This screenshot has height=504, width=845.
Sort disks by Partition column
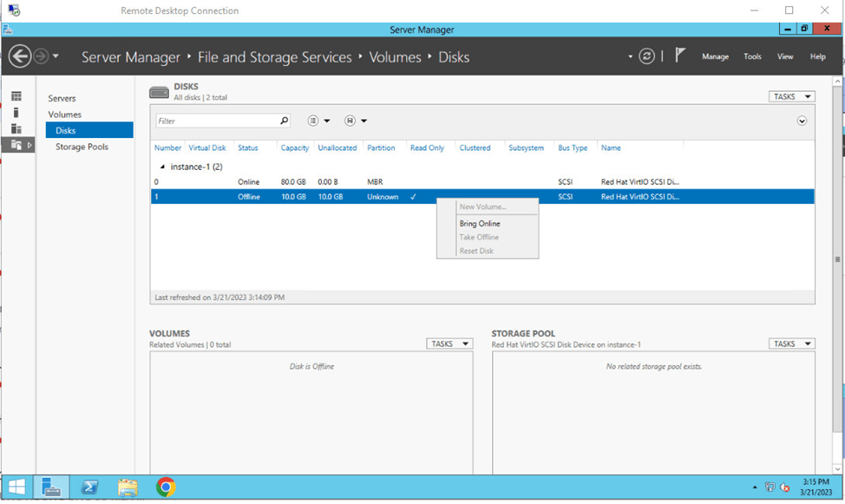click(x=381, y=147)
